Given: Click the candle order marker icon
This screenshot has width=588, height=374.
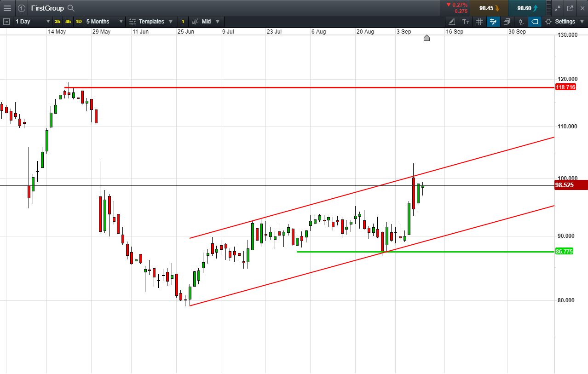Looking at the screenshot, I should [521, 22].
